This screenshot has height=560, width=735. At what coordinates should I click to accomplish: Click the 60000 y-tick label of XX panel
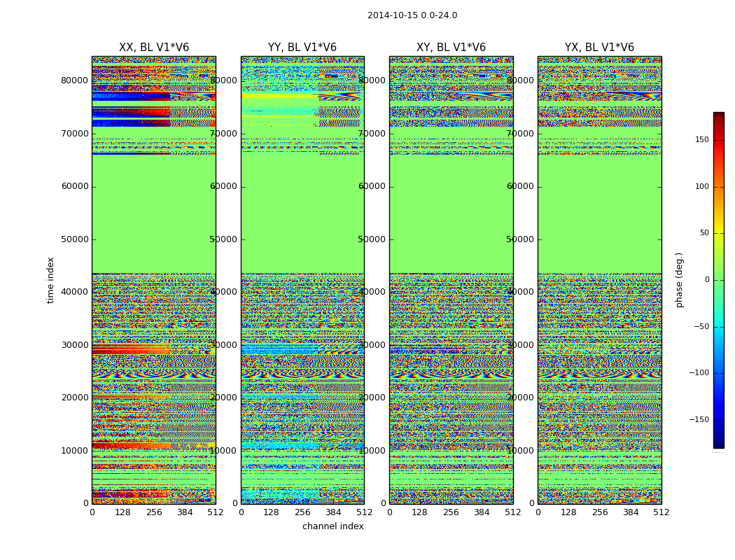pos(74,186)
